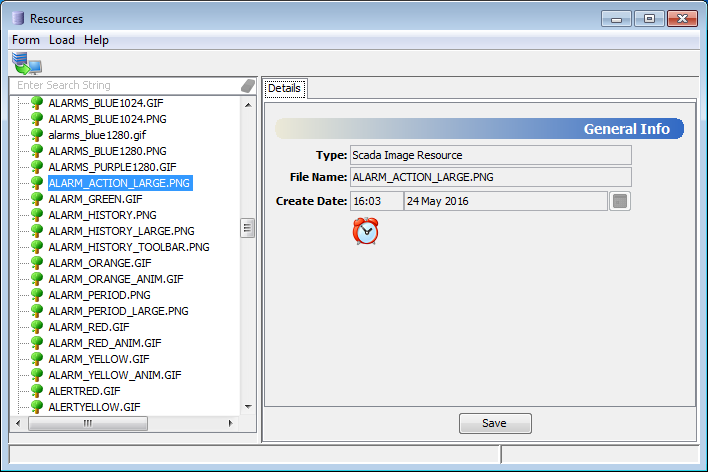Click the horizontal scrollbar left arrow
This screenshot has width=708, height=472.
(x=18, y=423)
